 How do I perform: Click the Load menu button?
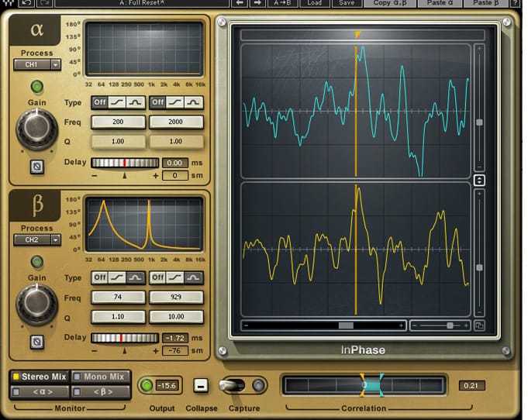pos(314,3)
